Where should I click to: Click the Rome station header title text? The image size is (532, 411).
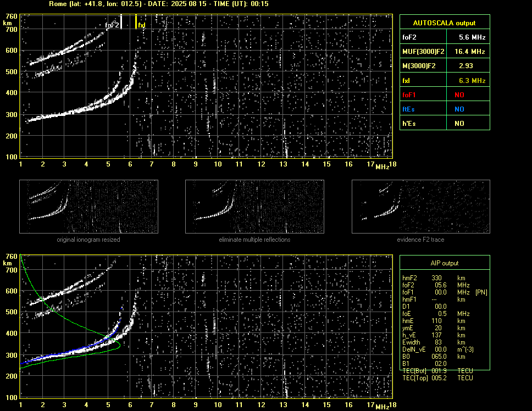pos(159,4)
